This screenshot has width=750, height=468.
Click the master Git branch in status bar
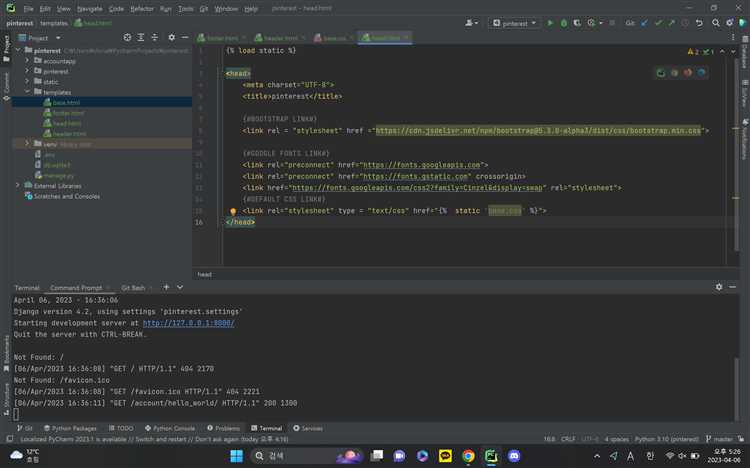point(719,439)
